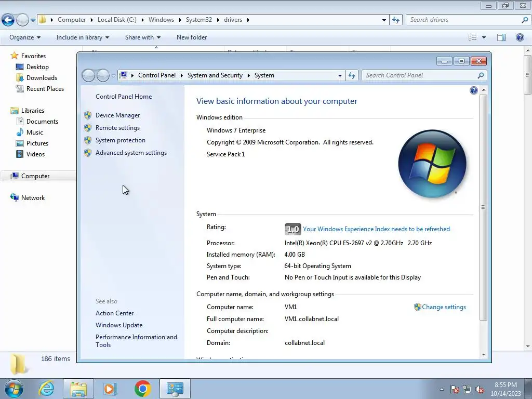Click the Device Manager shield icon
Viewport: 532px width, 399px height.
88,115
